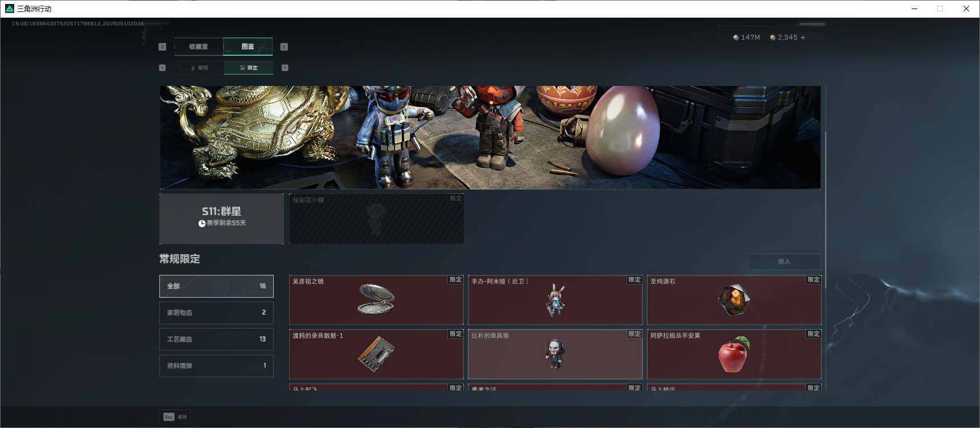Open the 吴彦祖之镜 mirror item card
The image size is (980, 428).
tap(376, 300)
